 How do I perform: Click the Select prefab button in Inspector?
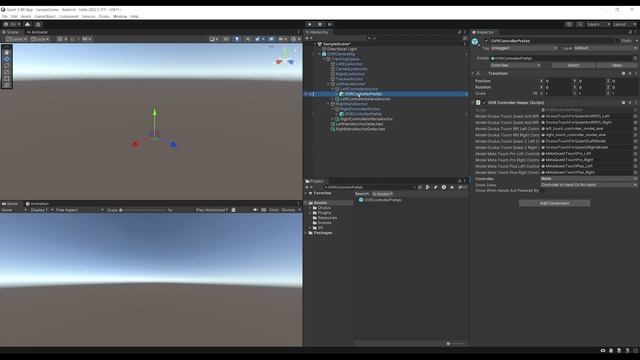(x=573, y=65)
